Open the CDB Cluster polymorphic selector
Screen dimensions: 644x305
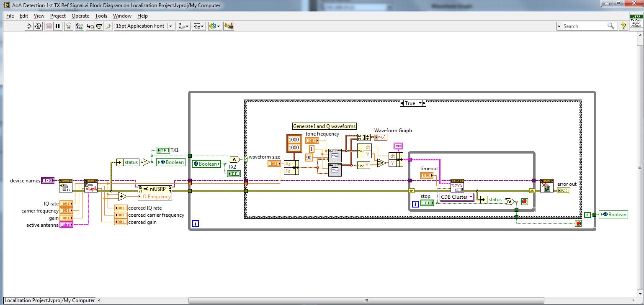pos(456,197)
